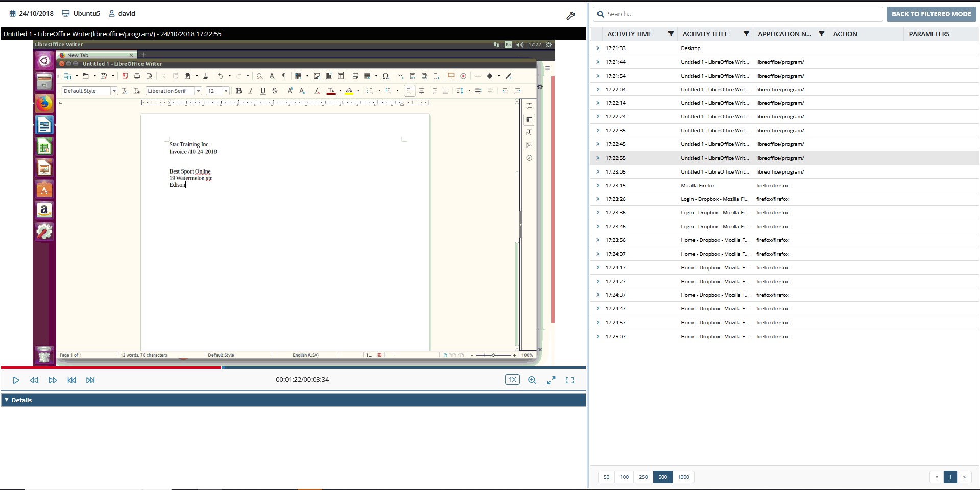980x490 pixels.
Task: Click the fast forward playback icon
Action: (x=53, y=380)
